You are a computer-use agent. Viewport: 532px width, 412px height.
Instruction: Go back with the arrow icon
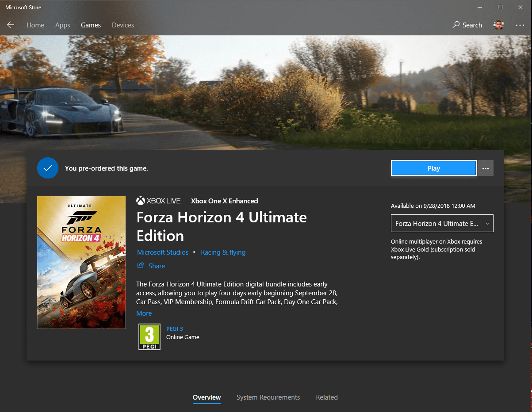tap(11, 25)
